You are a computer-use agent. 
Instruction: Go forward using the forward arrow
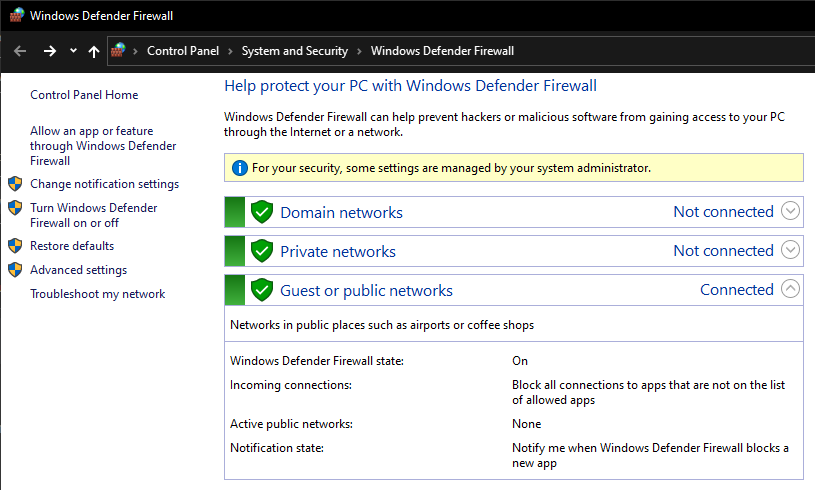tap(50, 51)
